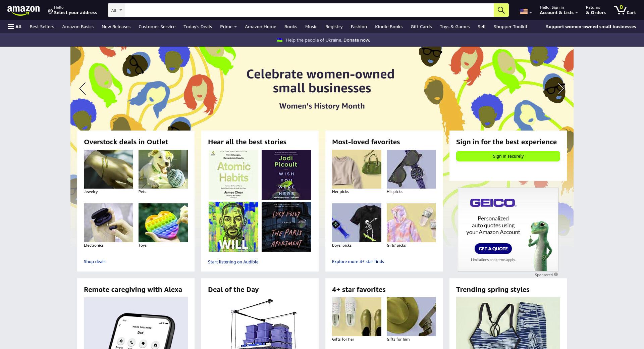Click the Sponsored ad info icon
The width and height of the screenshot is (644, 349).
click(x=556, y=275)
